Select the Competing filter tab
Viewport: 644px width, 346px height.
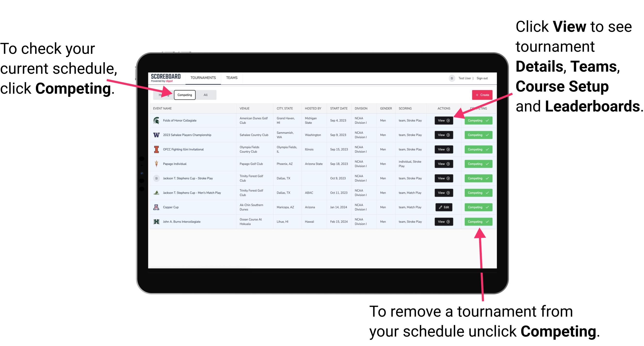184,95
